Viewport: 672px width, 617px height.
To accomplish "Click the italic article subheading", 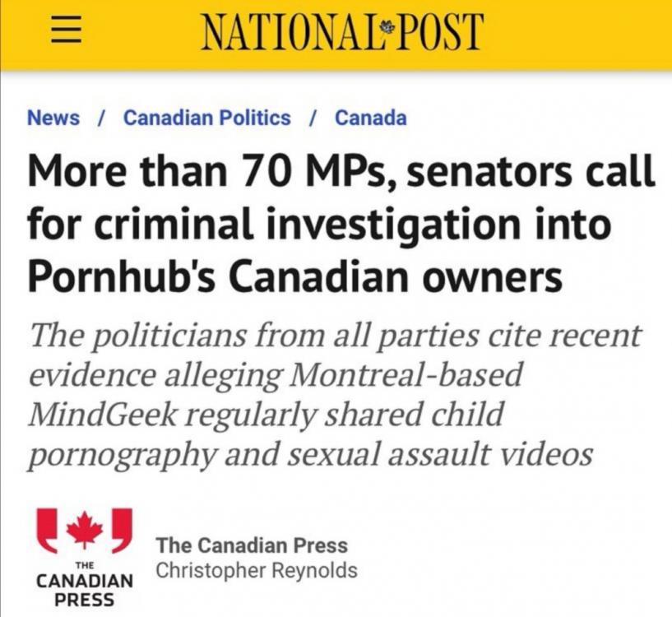I will tap(334, 394).
